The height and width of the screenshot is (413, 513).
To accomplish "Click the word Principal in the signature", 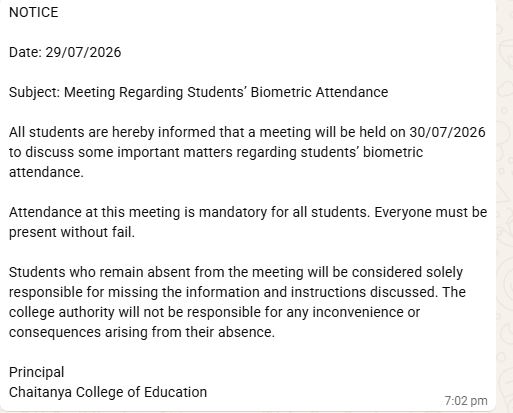I will (x=37, y=372).
